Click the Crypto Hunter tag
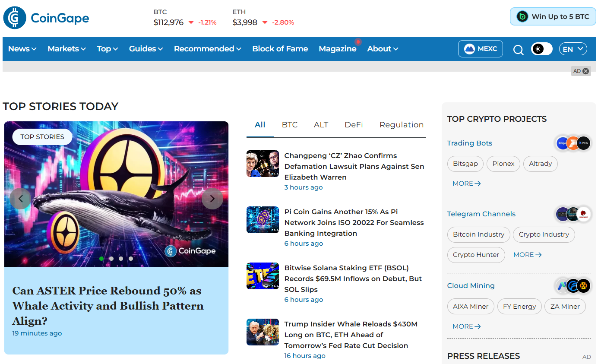 pyautogui.click(x=476, y=255)
